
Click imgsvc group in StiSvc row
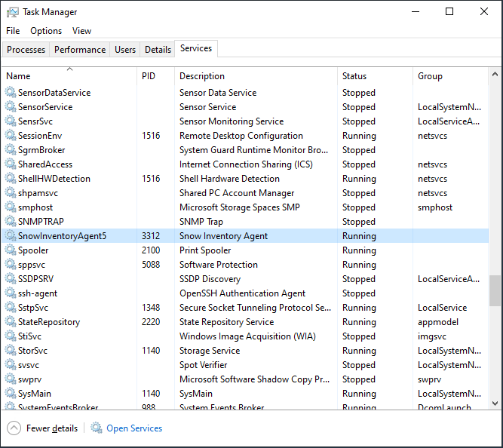(432, 336)
